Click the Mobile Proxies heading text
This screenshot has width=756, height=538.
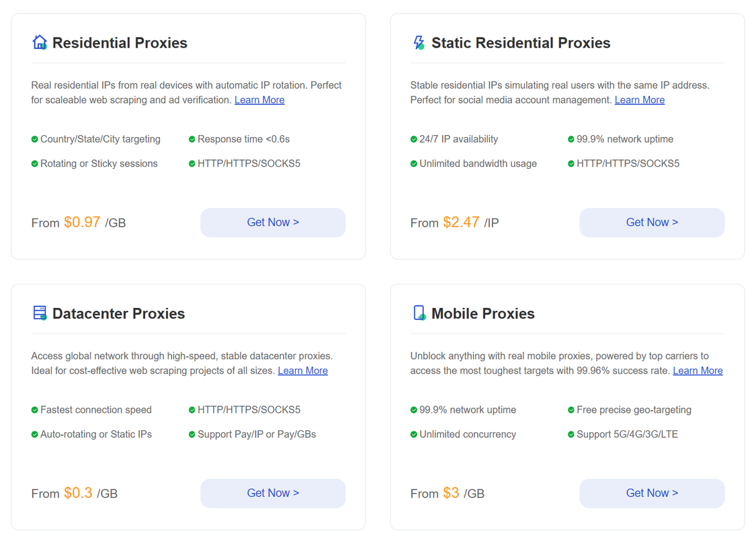[482, 313]
